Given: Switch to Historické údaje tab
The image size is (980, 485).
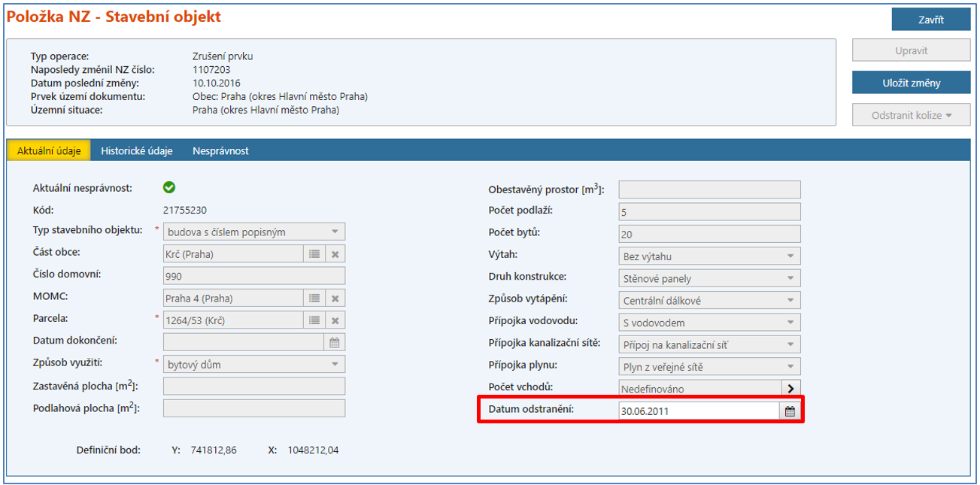Looking at the screenshot, I should click(137, 150).
